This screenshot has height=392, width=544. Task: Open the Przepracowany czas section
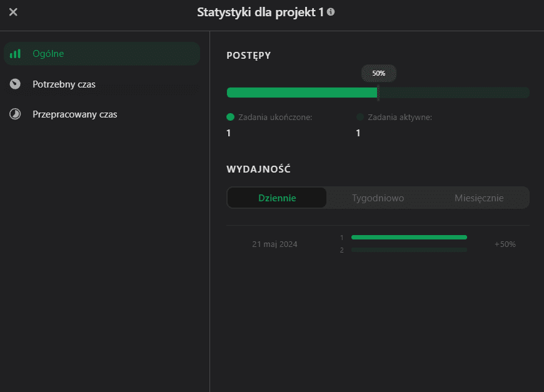tap(74, 114)
